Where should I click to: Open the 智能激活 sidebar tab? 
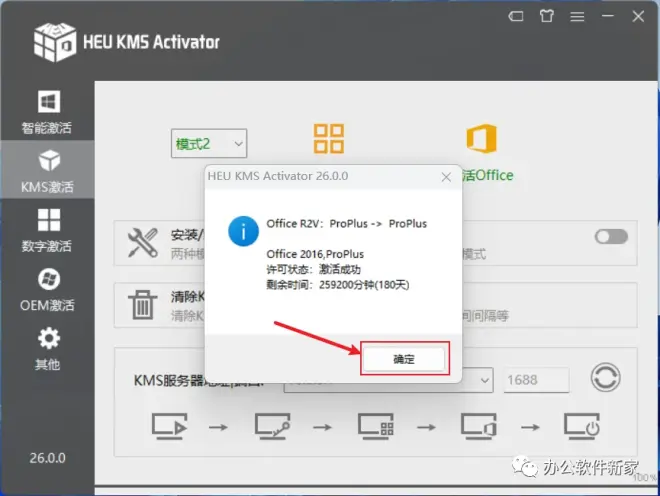coord(47,112)
